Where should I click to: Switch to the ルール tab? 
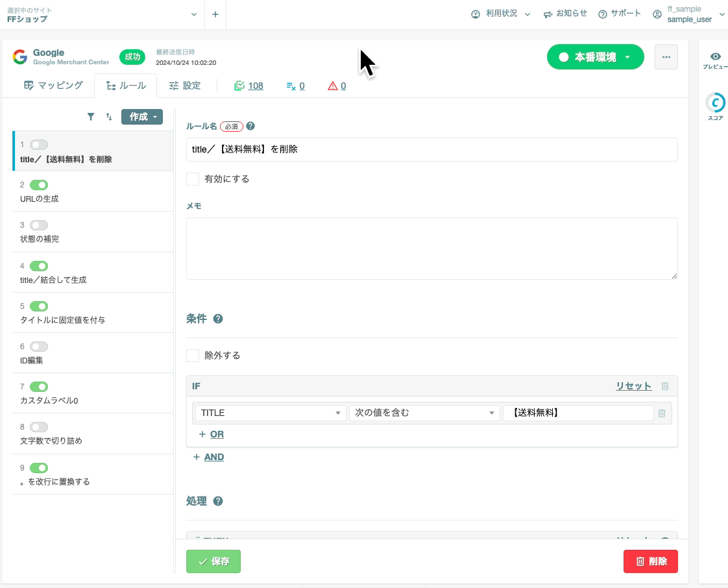[x=126, y=86]
